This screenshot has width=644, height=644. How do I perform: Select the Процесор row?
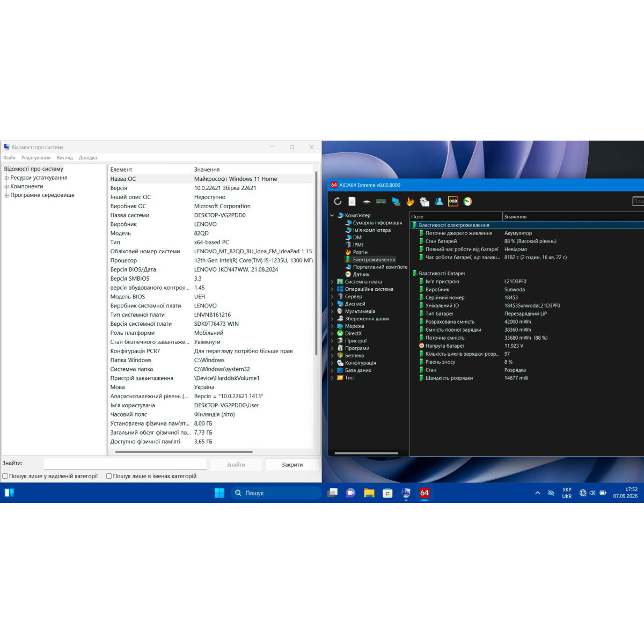pyautogui.click(x=210, y=260)
